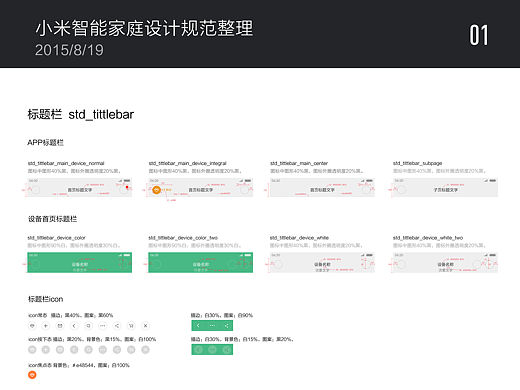This screenshot has height=390, width=520.
Task: Open the std_tittlebar_subpage mockup image
Action: coord(445,188)
